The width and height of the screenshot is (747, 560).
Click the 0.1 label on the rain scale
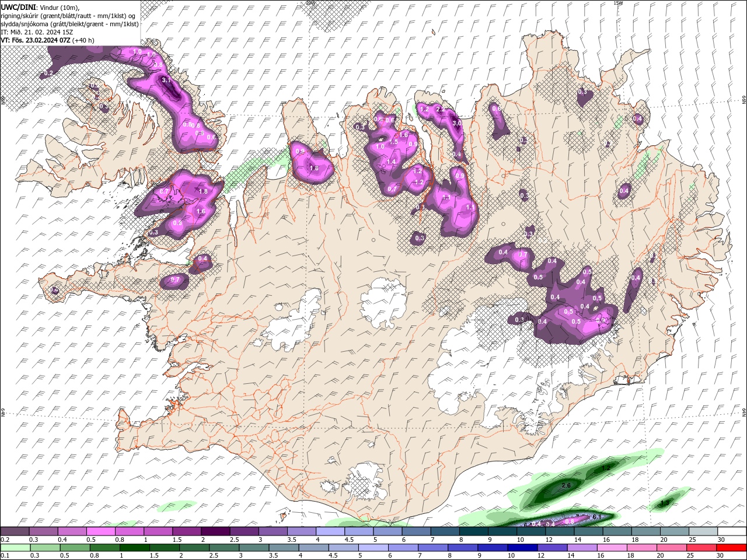(x=5, y=556)
